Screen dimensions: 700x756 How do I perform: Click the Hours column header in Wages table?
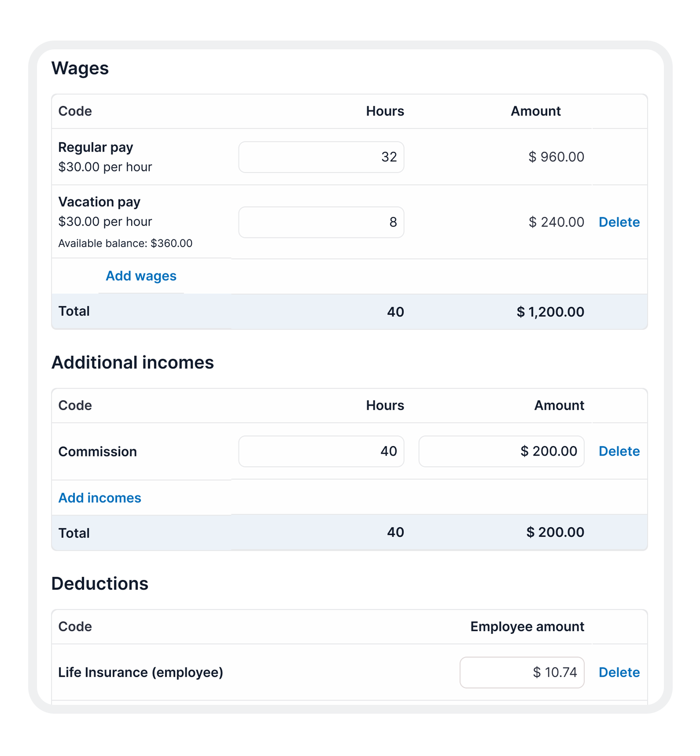[384, 111]
